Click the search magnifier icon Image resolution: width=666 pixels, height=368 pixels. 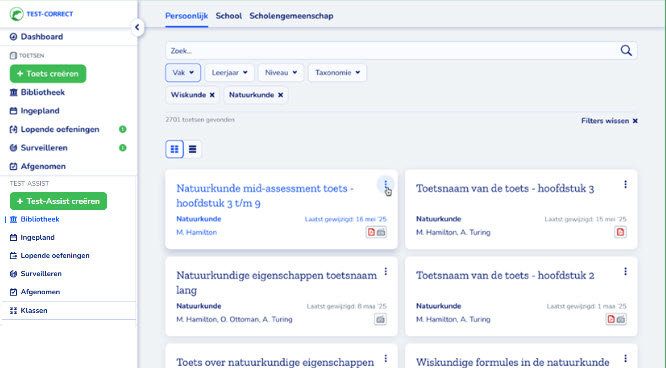(x=626, y=51)
